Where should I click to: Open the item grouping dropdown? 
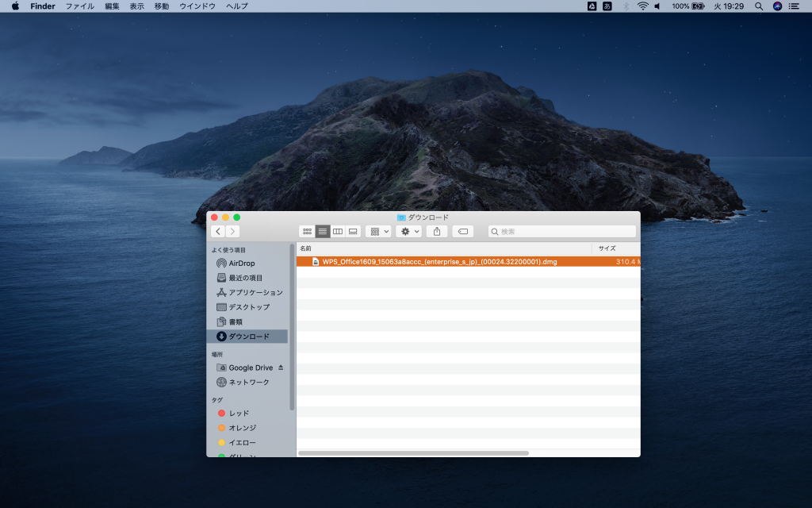coord(377,231)
